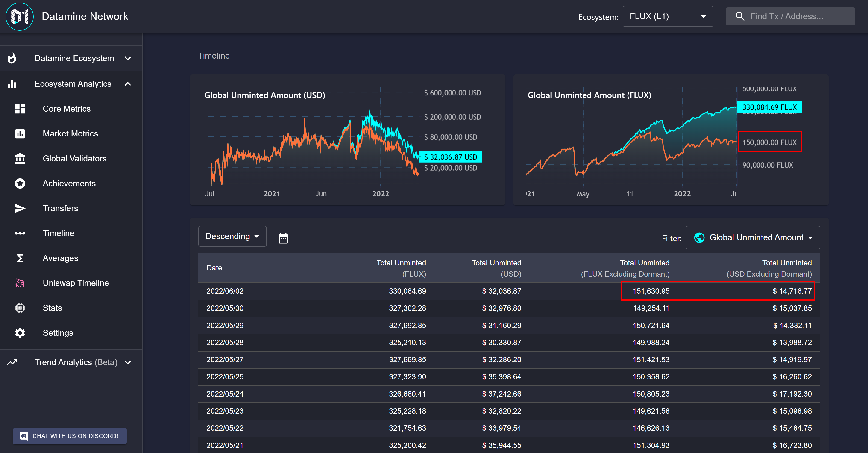This screenshot has width=868, height=453.
Task: Collapse the Ecosystem Analytics chevron
Action: pyautogui.click(x=128, y=84)
